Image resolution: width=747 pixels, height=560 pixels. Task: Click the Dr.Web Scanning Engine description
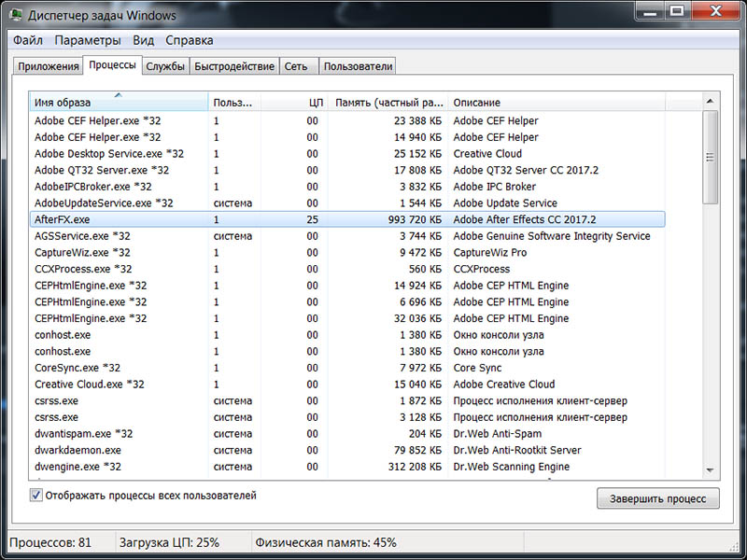tap(511, 467)
